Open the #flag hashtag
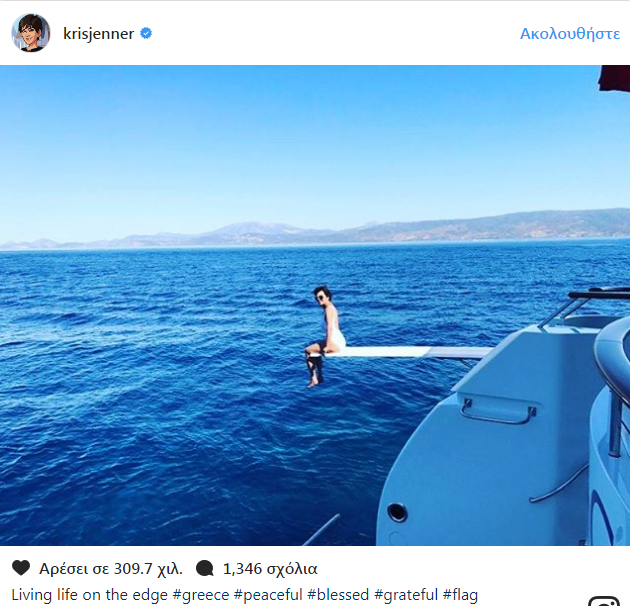 point(460,595)
